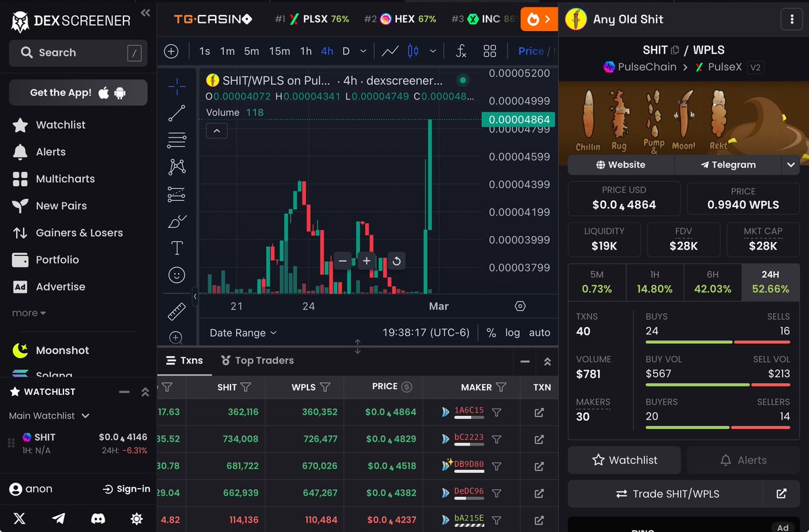The image size is (809, 532).
Task: Click Get the App button
Action: click(x=78, y=92)
